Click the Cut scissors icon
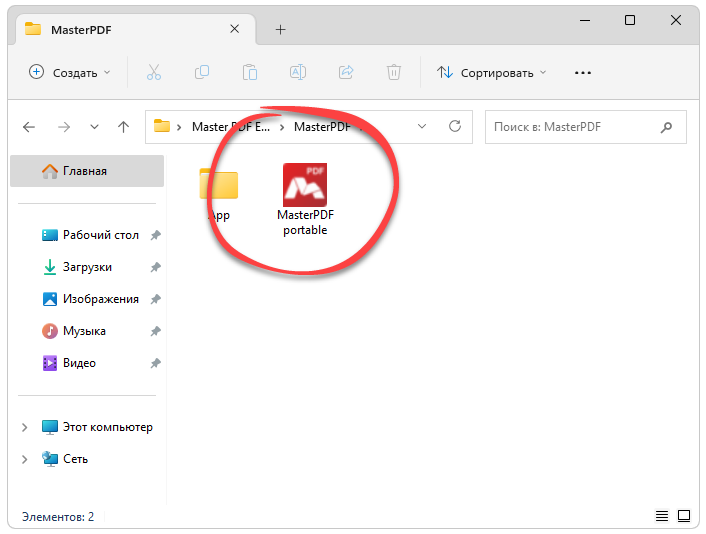Viewport: 706px width, 534px height. (154, 72)
